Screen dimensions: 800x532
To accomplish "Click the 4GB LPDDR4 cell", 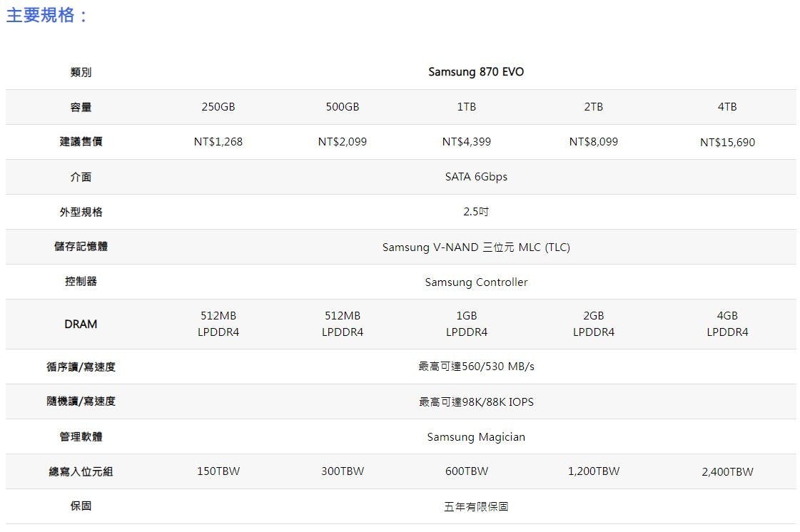I will click(727, 324).
